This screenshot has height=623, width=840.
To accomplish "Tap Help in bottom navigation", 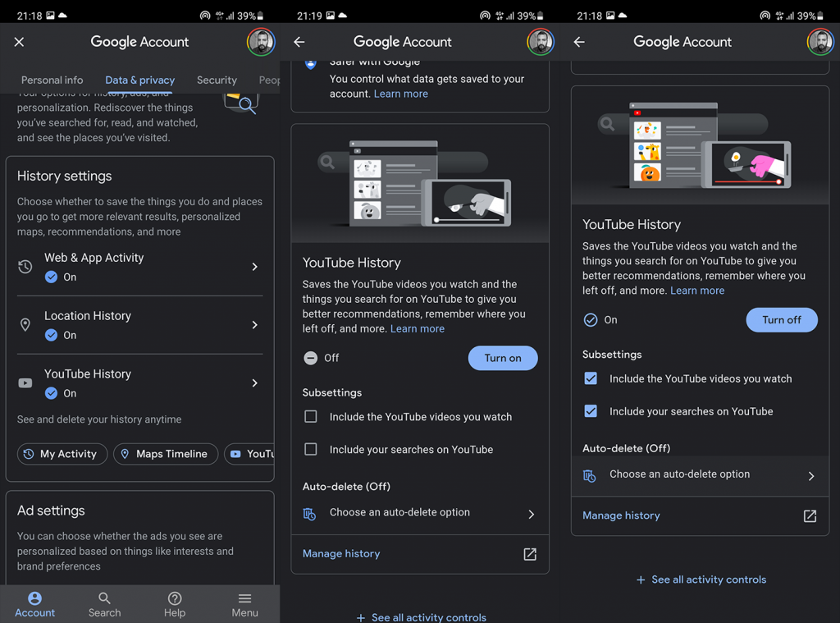I will [x=175, y=604].
